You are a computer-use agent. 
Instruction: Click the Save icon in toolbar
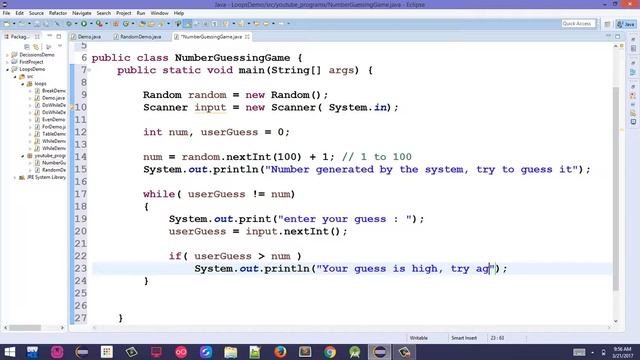[x=37, y=24]
